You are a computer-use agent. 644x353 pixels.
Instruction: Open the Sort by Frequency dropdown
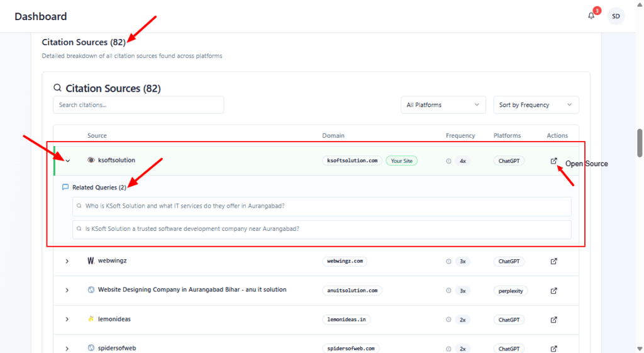[x=535, y=105]
